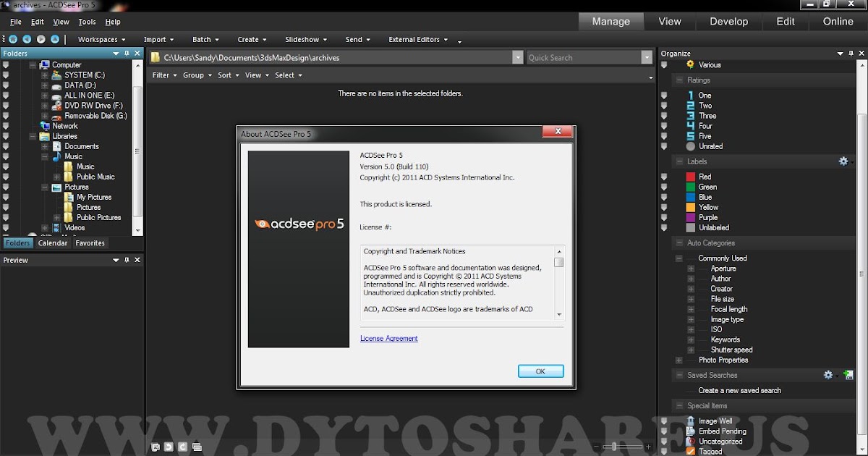Click the new saved search green icon
The width and height of the screenshot is (868, 456).
[x=848, y=375]
